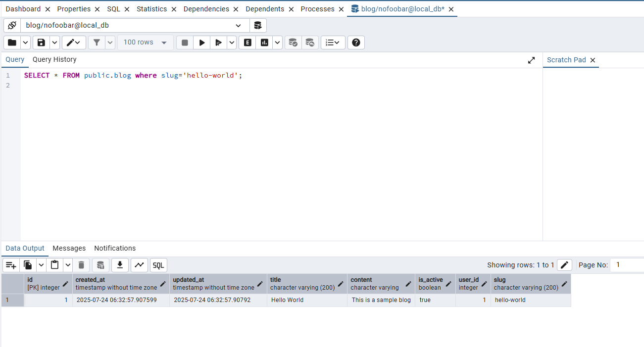Open help with the question mark icon
This screenshot has width=644, height=347.
[x=356, y=43]
